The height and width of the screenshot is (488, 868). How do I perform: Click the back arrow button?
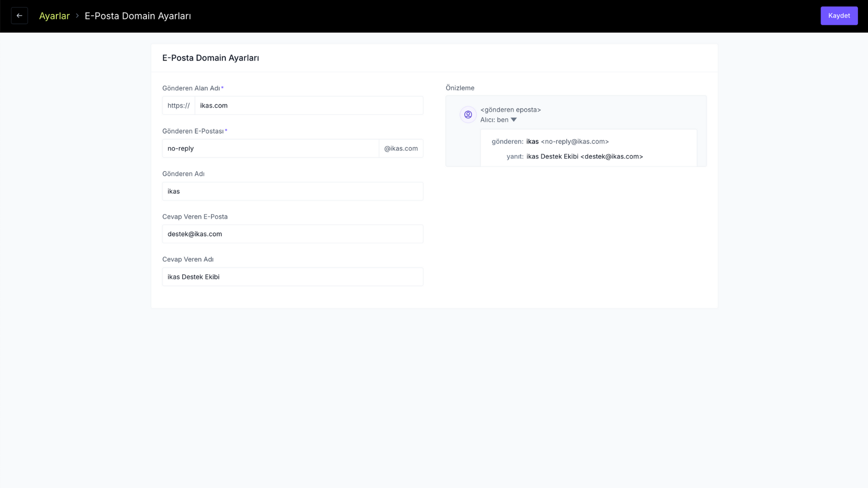(19, 16)
